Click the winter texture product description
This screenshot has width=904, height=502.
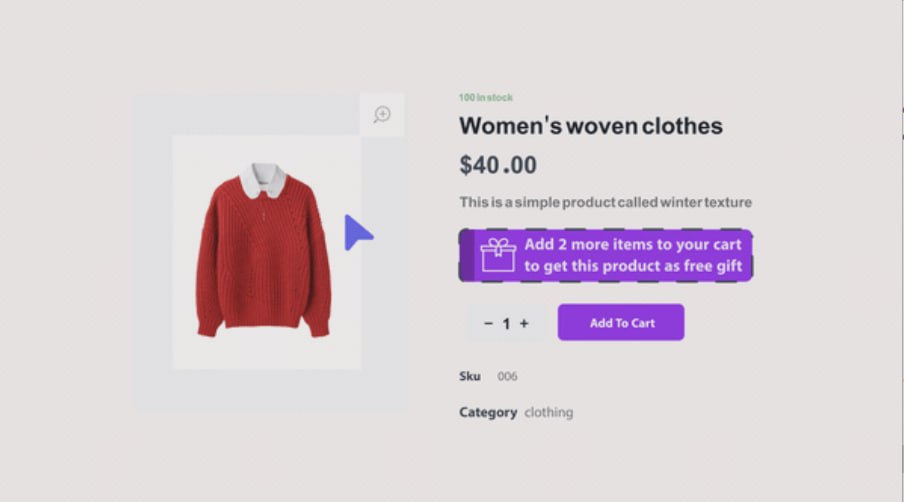coord(605,202)
